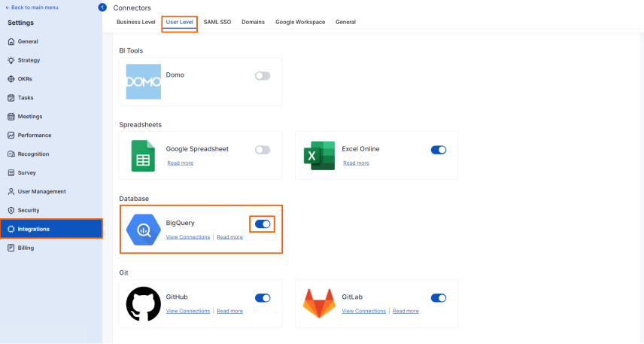Click the BigQuery hexagon logo

[x=144, y=230]
